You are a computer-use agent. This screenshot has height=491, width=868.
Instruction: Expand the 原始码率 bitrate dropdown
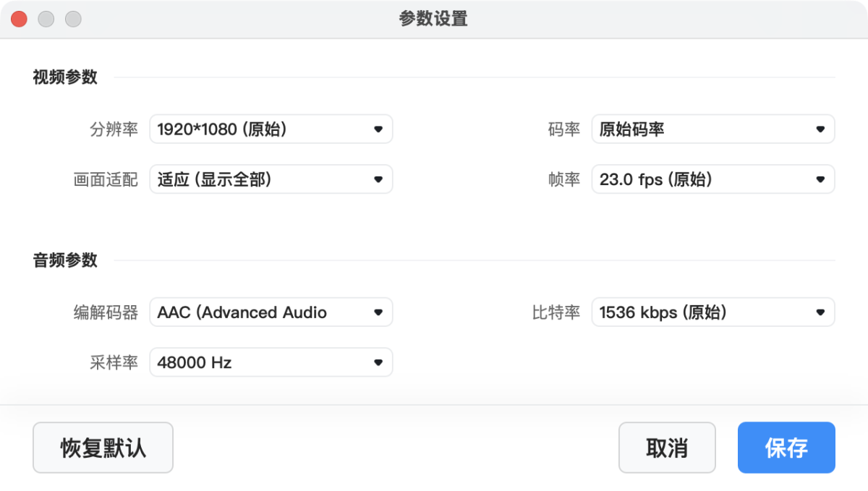coord(702,129)
